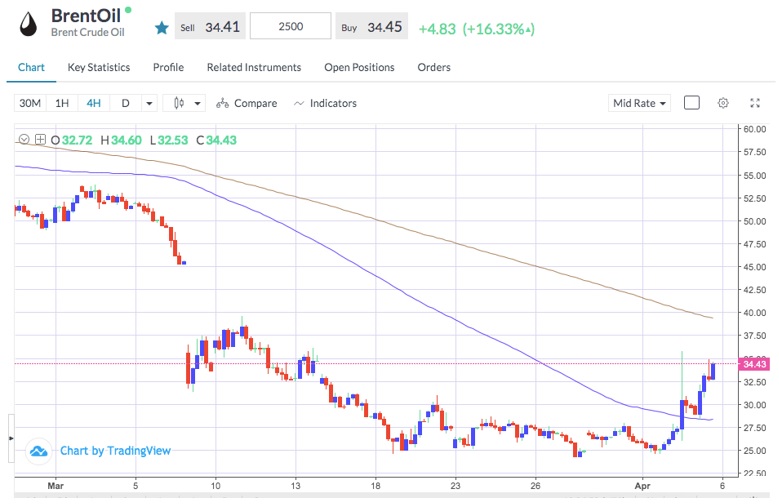The height and width of the screenshot is (504, 779).
Task: Click the horizontal scrollbar below the chart
Action: coord(391,496)
